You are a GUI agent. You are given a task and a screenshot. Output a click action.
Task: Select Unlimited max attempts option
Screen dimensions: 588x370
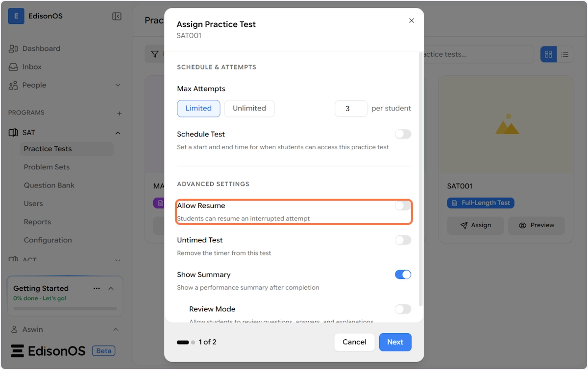click(249, 108)
